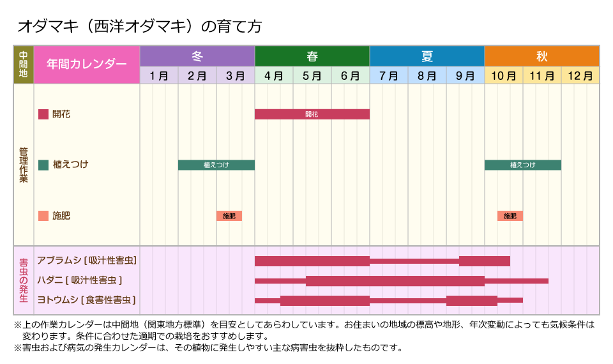
Task: Click the 6月 month cell
Action: click(x=351, y=75)
